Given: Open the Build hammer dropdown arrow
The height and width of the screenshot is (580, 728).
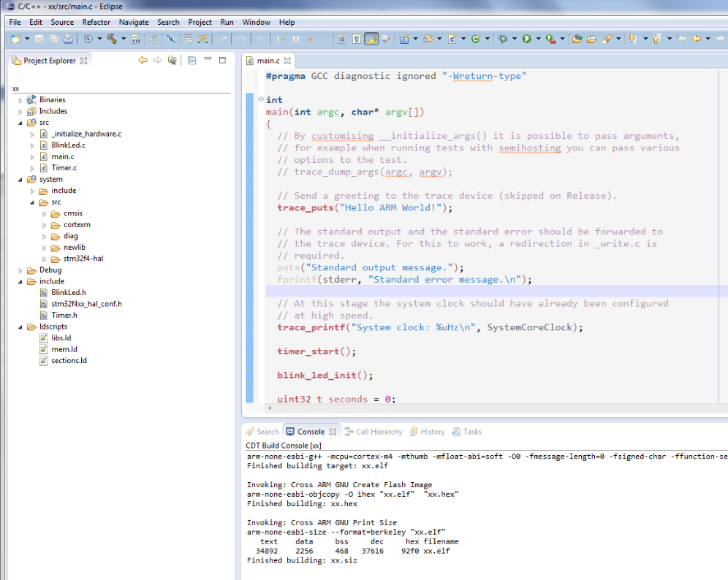Looking at the screenshot, I should coord(124,39).
